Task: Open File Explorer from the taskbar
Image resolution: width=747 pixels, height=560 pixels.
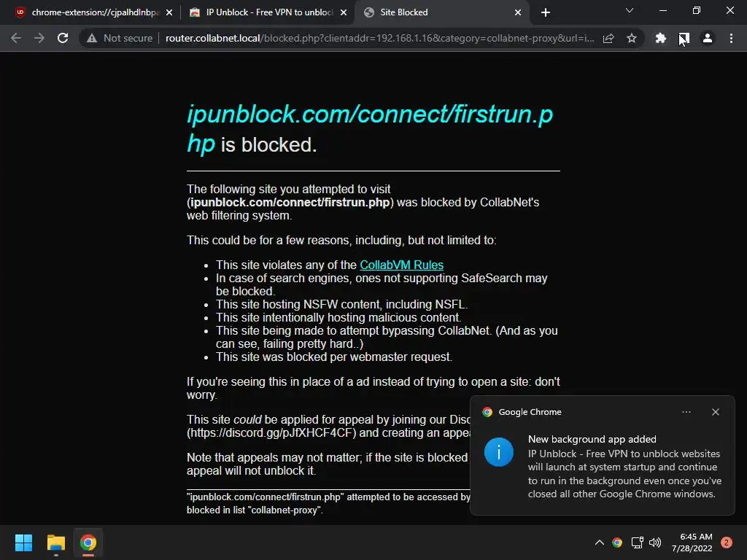Action: pos(55,542)
